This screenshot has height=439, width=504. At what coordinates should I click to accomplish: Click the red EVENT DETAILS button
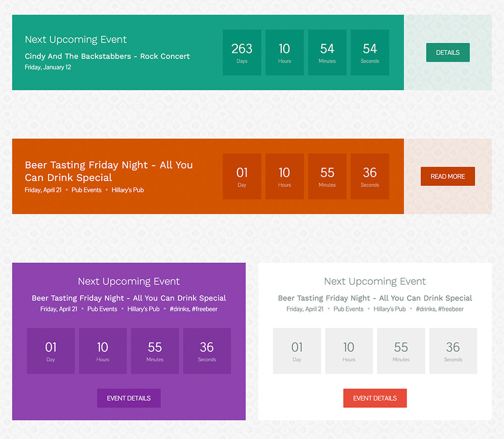[x=375, y=398]
